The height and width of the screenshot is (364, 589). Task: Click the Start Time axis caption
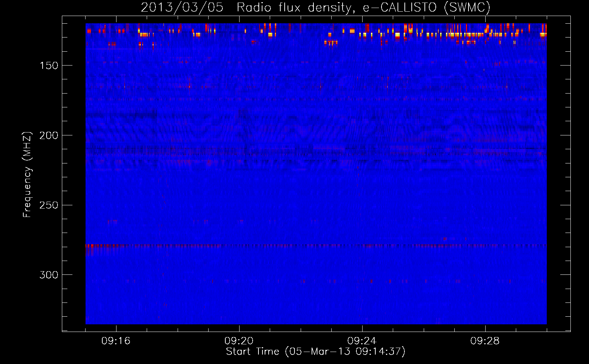[x=316, y=352]
